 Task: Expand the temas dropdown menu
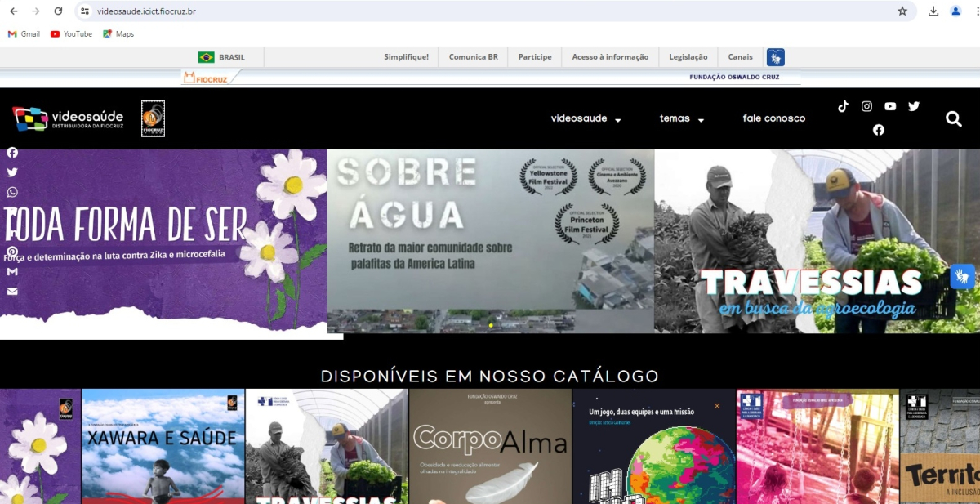682,118
